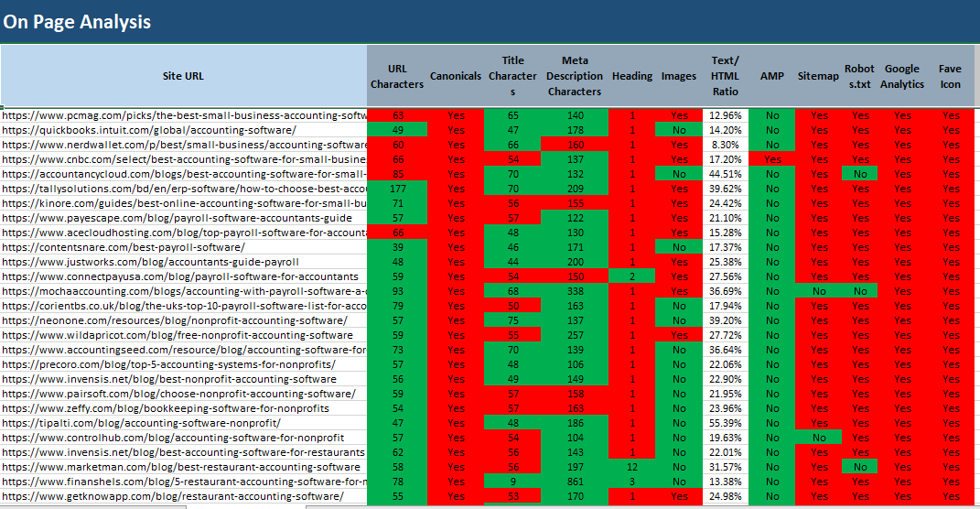Select the Meta Description Characters header

(575, 76)
